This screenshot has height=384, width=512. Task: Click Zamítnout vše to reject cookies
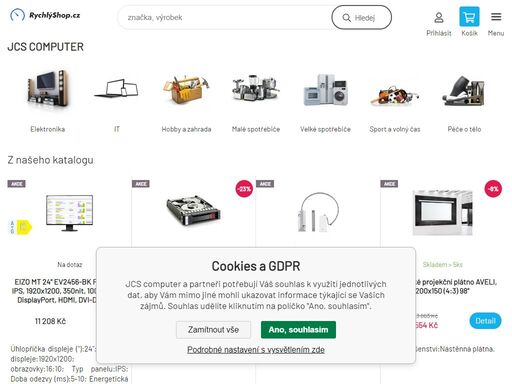[x=213, y=330]
